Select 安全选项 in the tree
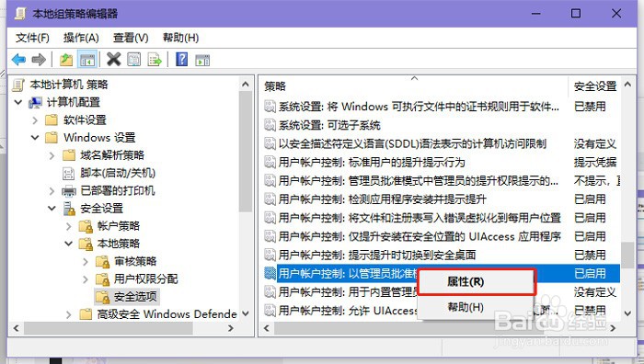 click(135, 297)
